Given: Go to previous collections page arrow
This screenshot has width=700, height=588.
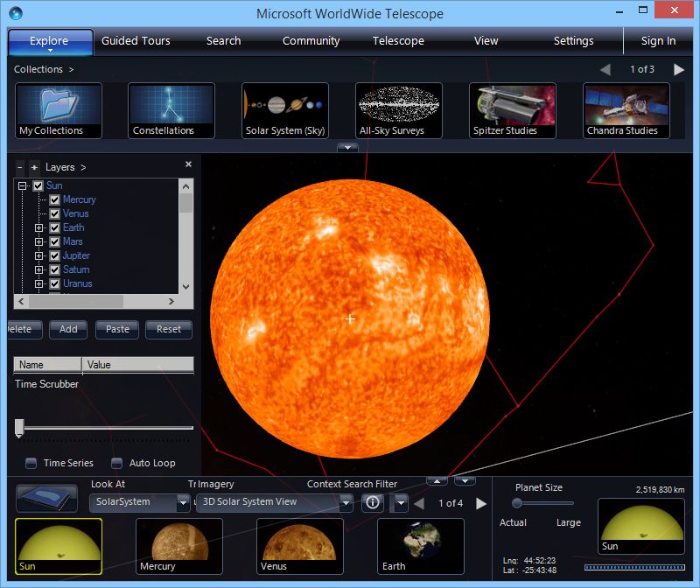Looking at the screenshot, I should coord(605,70).
